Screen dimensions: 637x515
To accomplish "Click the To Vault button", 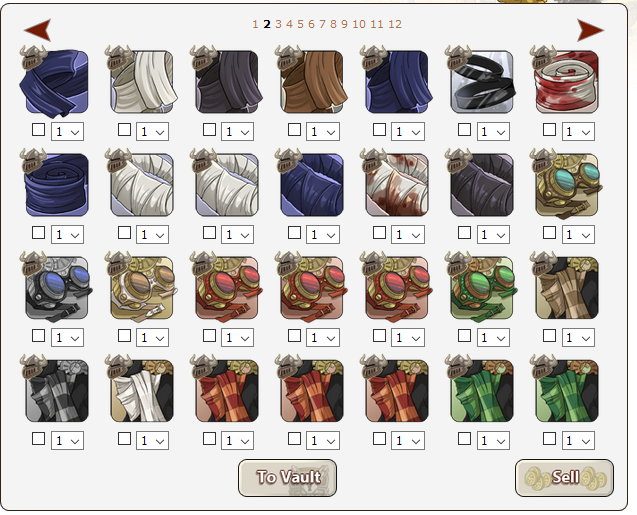I will 288,478.
